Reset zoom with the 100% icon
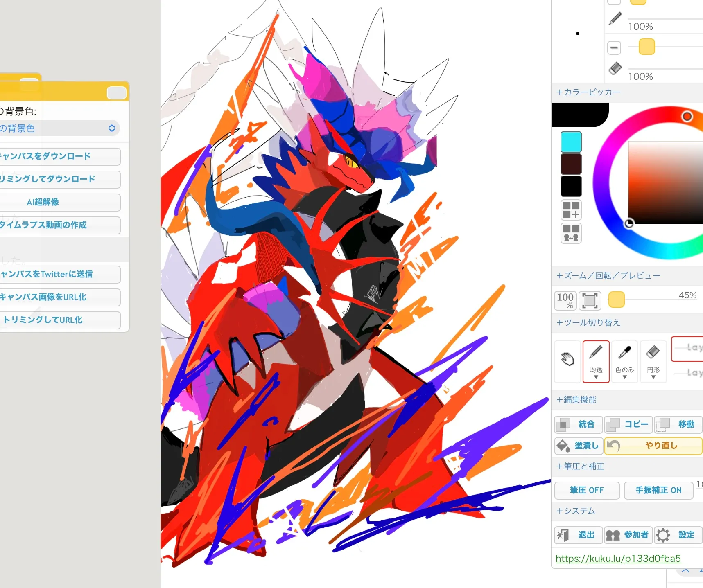Viewport: 703px width, 588px height. pyautogui.click(x=565, y=300)
